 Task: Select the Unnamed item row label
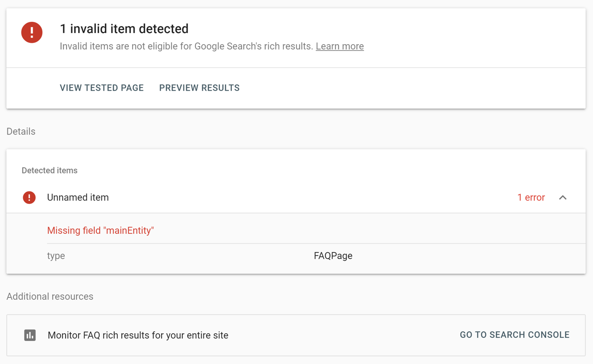(x=78, y=197)
